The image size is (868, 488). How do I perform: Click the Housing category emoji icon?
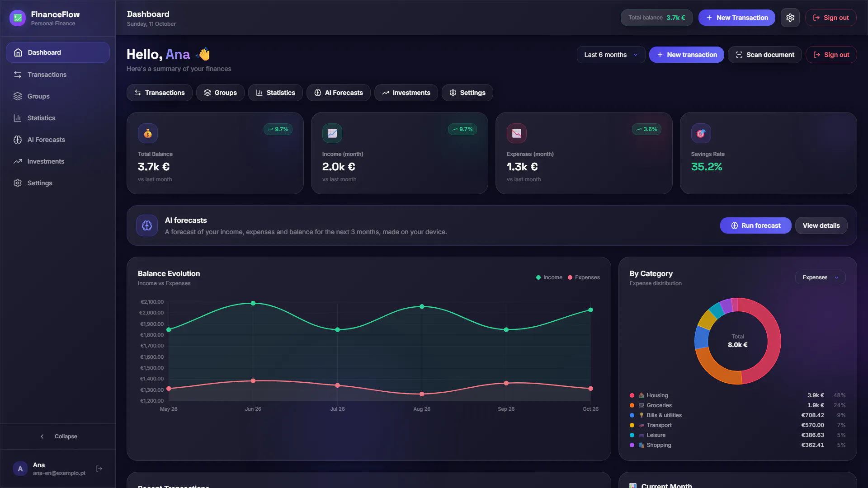click(x=641, y=395)
